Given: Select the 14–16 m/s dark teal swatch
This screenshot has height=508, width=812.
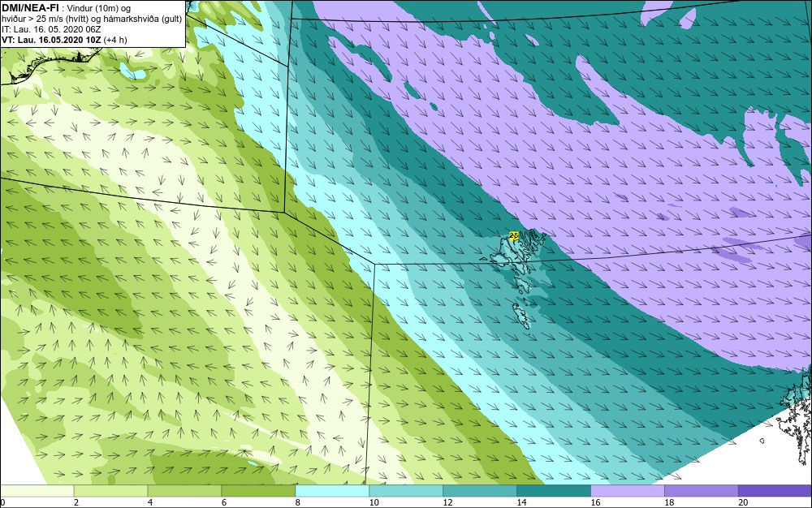Looking at the screenshot, I should click(x=554, y=490).
